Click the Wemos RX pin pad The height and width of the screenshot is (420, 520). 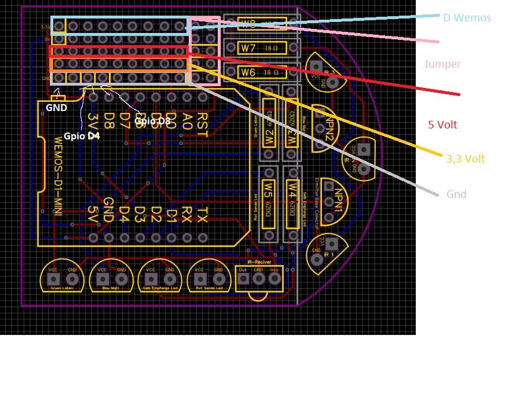pyautogui.click(x=187, y=238)
